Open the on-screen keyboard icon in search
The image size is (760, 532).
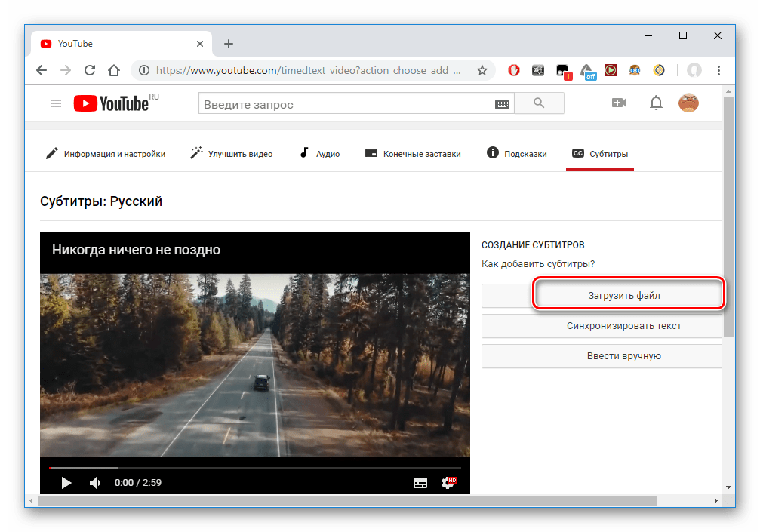pyautogui.click(x=502, y=104)
